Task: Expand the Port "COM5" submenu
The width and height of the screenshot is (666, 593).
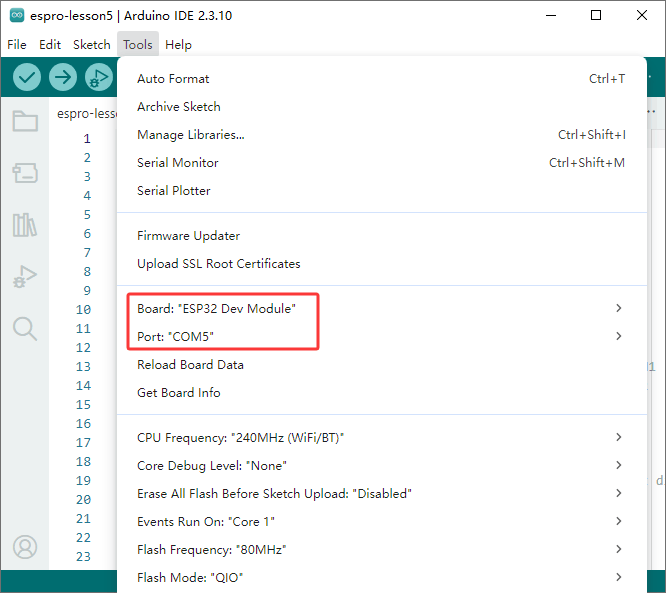Action: coord(381,336)
